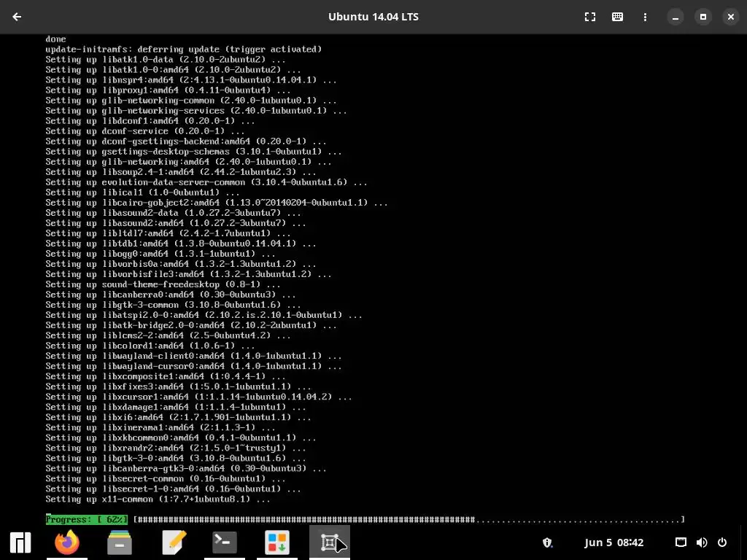
Task: Click the installation progress bar
Action: 409,519
